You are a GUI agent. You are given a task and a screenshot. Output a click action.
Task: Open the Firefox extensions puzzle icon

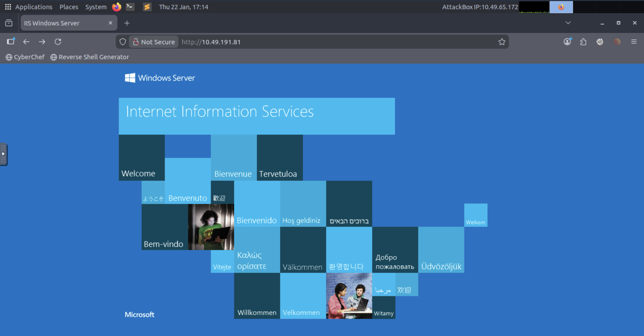583,42
